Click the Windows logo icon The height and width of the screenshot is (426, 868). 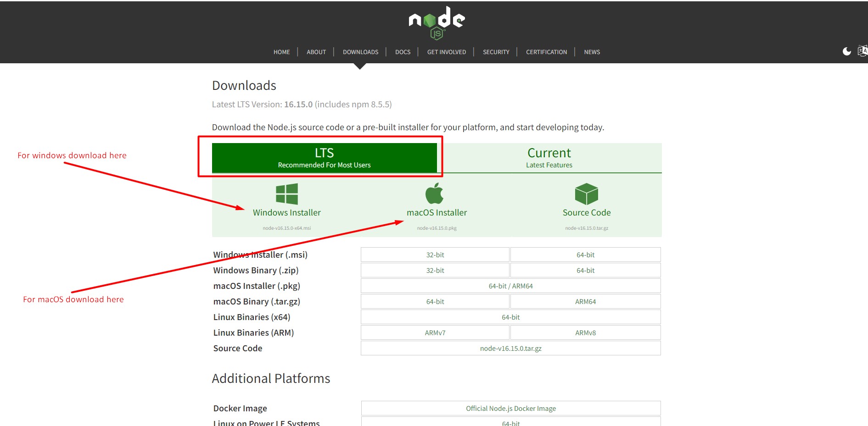click(x=287, y=194)
